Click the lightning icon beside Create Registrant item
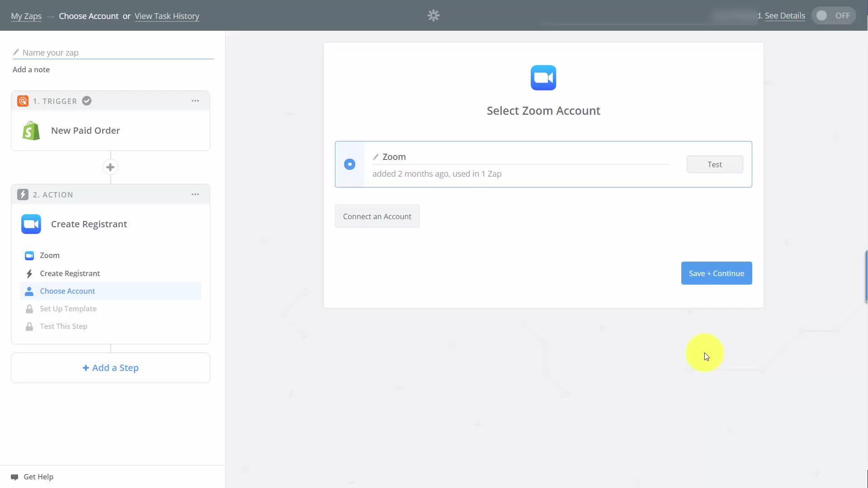 click(29, 273)
